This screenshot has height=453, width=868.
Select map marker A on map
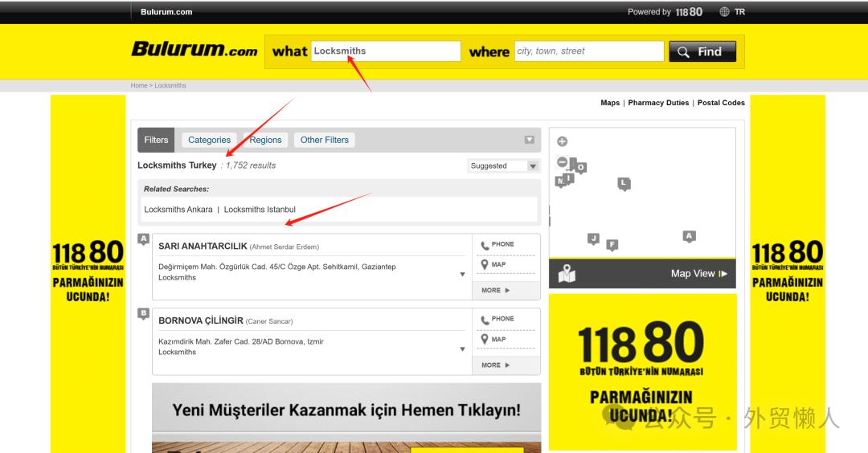click(689, 236)
